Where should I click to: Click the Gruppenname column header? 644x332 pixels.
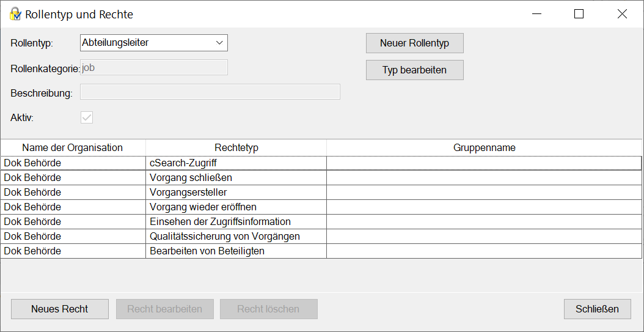click(x=484, y=147)
